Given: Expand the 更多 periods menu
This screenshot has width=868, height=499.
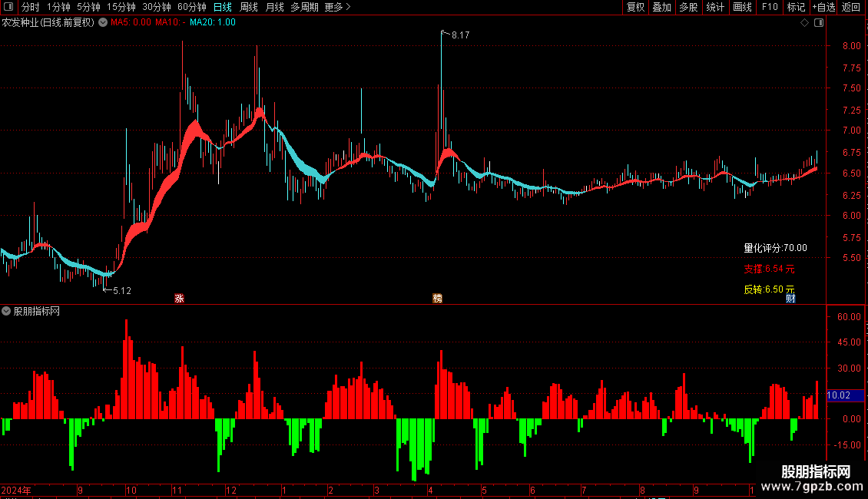Looking at the screenshot, I should (338, 7).
